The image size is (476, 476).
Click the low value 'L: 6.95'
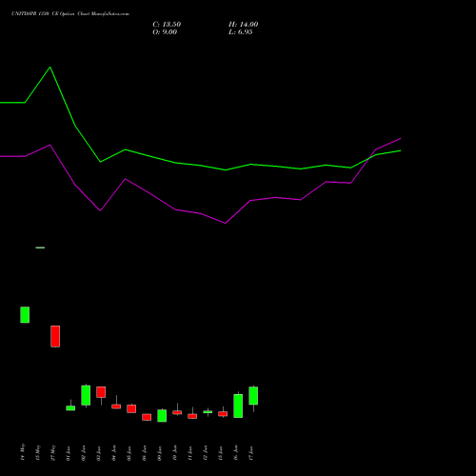[241, 32]
